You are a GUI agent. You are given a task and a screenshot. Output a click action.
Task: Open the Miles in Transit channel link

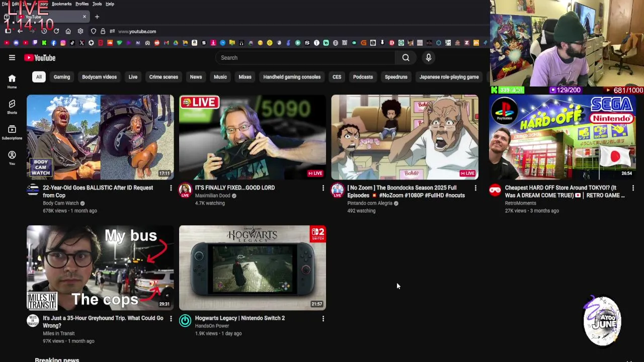(x=58, y=333)
